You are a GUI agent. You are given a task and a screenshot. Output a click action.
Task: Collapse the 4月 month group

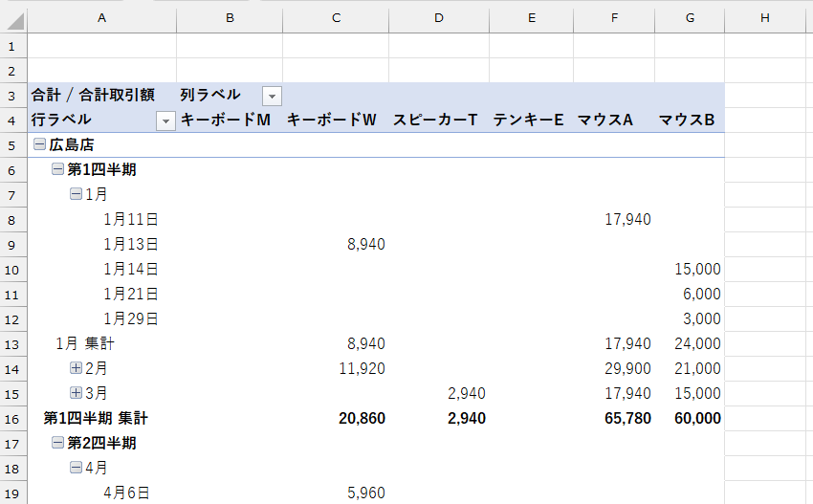tap(76, 468)
